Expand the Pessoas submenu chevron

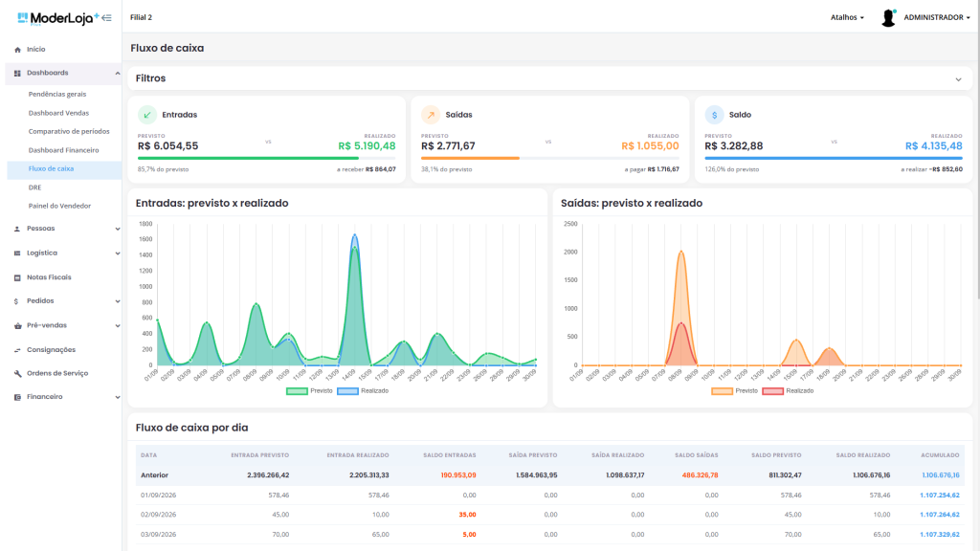117,230
